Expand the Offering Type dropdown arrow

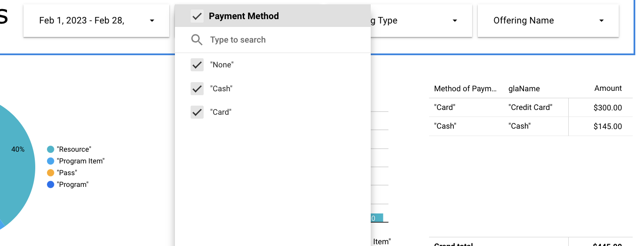455,20
